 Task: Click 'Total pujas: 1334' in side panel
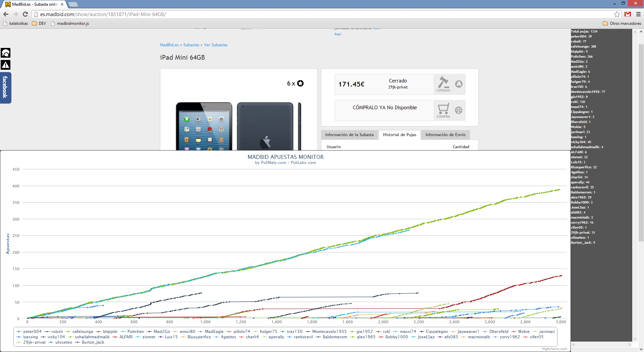click(584, 32)
